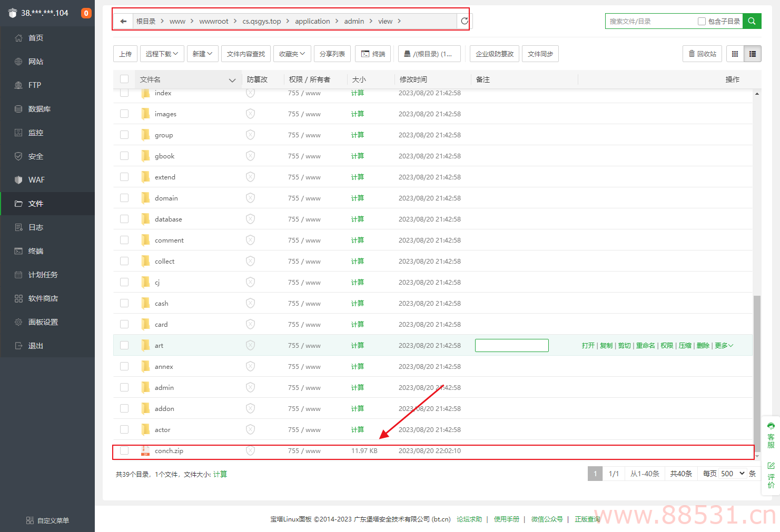Click the collect folder icon

point(145,261)
